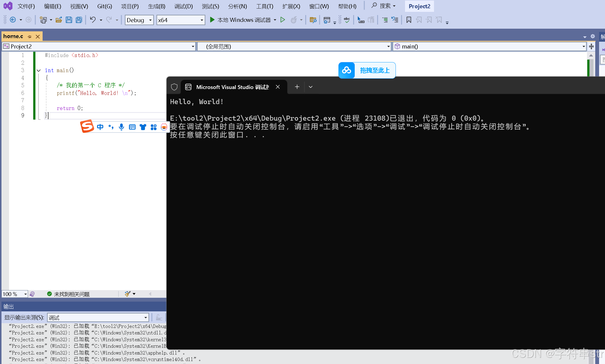The image size is (605, 364).
Task: Open the 调试(D) menu
Action: point(183,6)
